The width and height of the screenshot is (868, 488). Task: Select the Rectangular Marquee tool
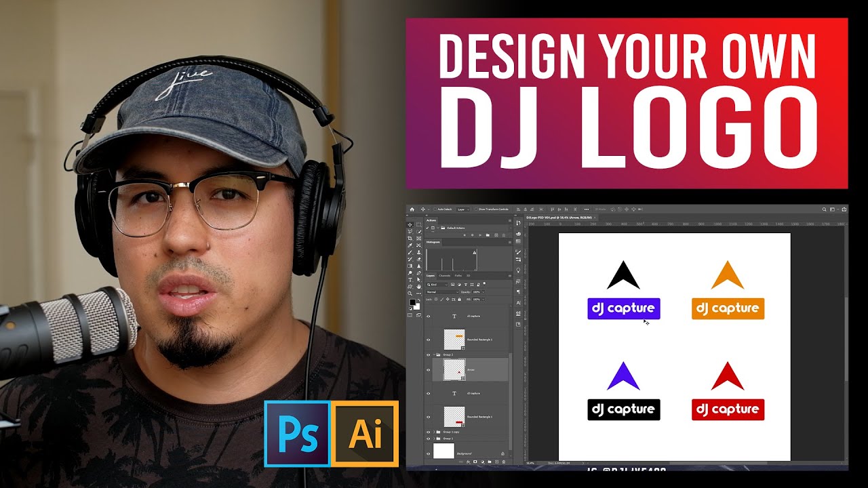(x=418, y=224)
